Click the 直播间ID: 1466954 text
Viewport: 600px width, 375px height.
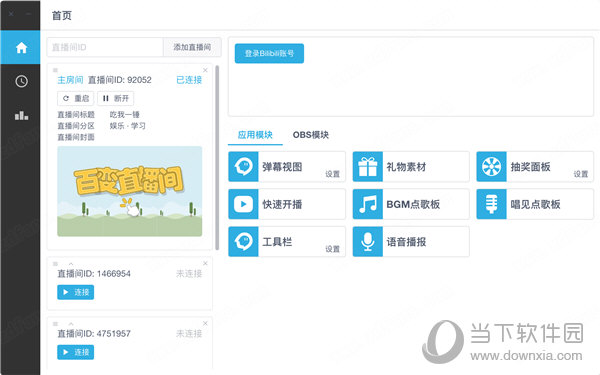pos(94,274)
